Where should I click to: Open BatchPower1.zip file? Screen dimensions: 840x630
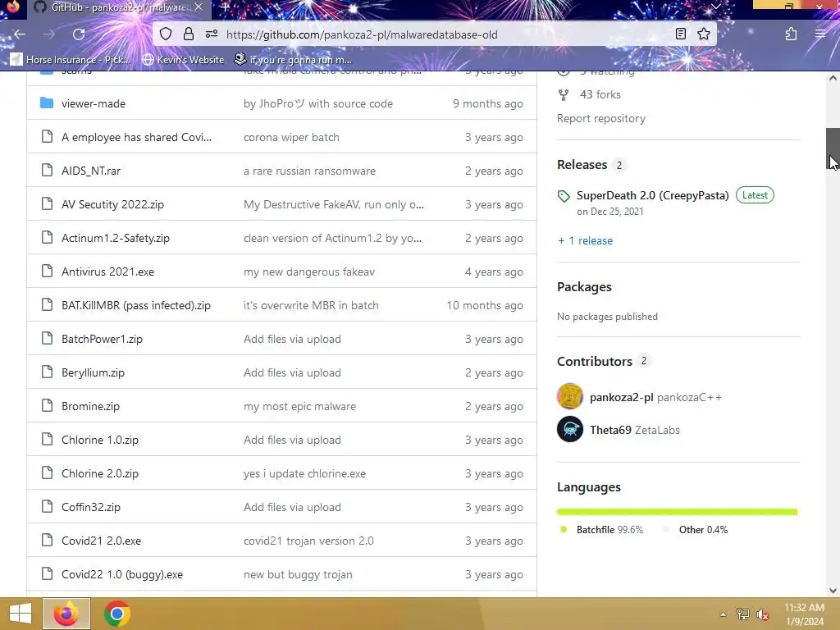[102, 339]
